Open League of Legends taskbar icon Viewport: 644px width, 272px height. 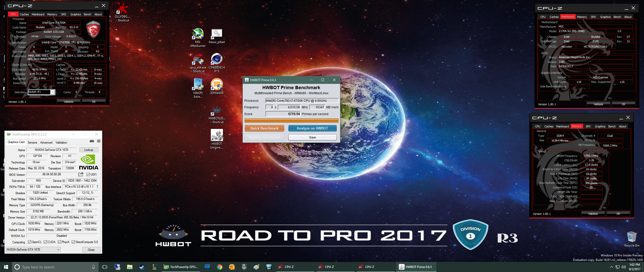pyautogui.click(x=154, y=267)
